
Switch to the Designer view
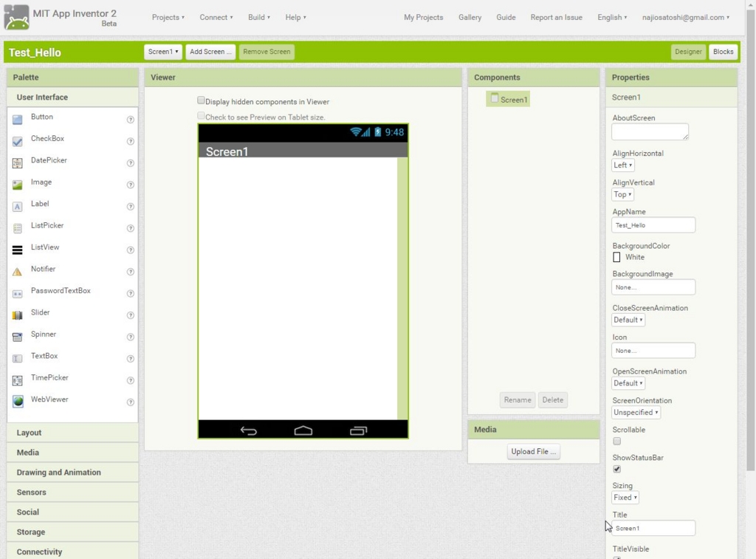tap(688, 52)
